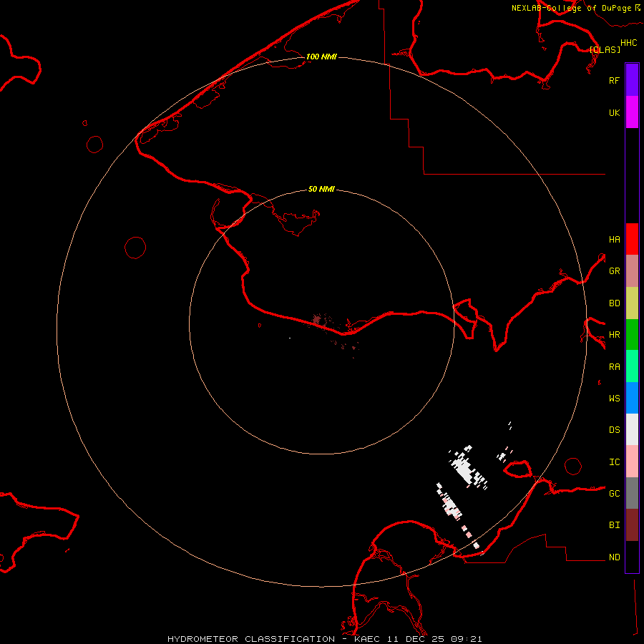Click the RF legend label
The height and width of the screenshot is (644, 644).
point(614,80)
